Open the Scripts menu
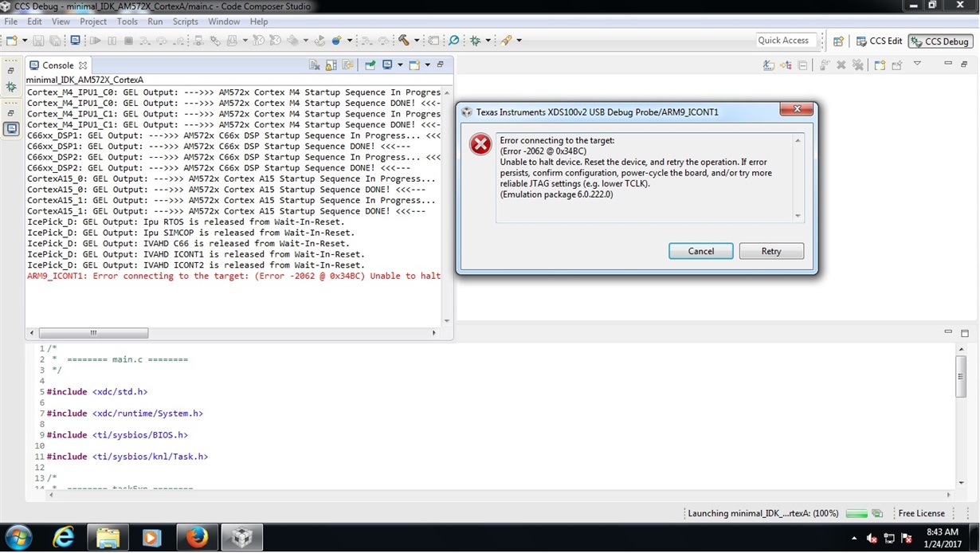Screen dimensions: 980x553 click(186, 22)
